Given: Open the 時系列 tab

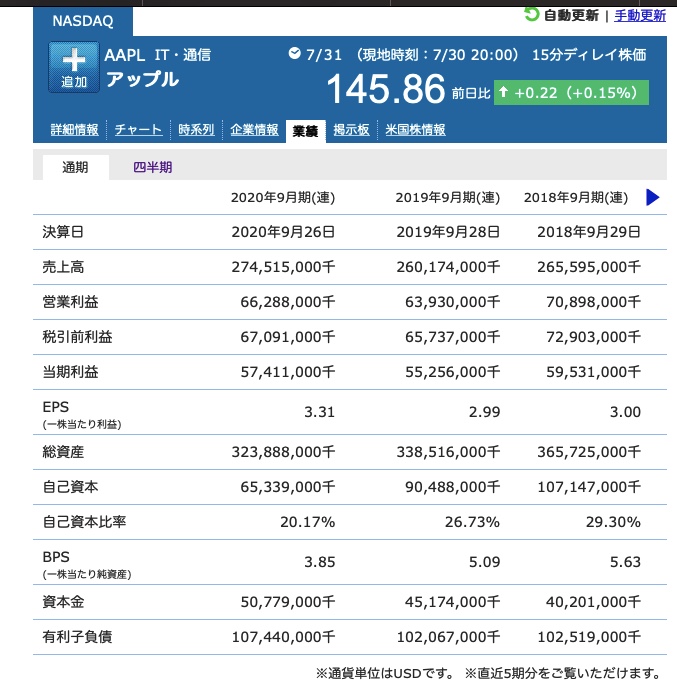Looking at the screenshot, I should tap(196, 130).
